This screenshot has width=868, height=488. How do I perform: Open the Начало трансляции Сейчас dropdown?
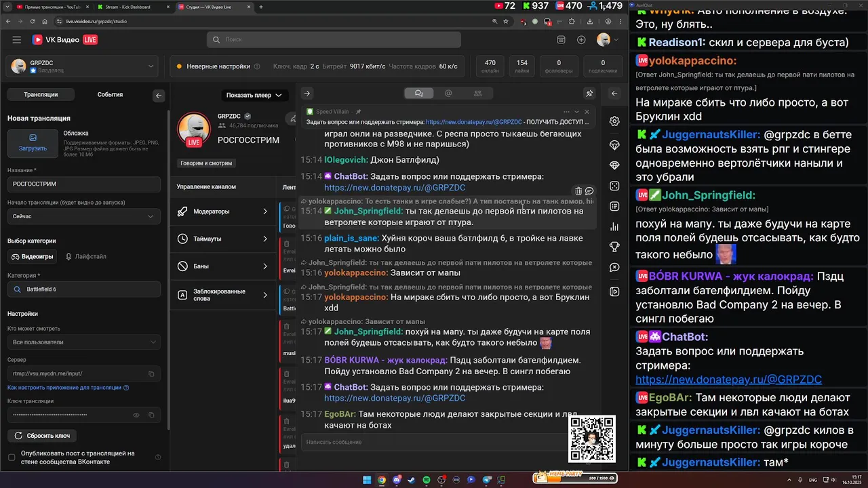coord(84,216)
